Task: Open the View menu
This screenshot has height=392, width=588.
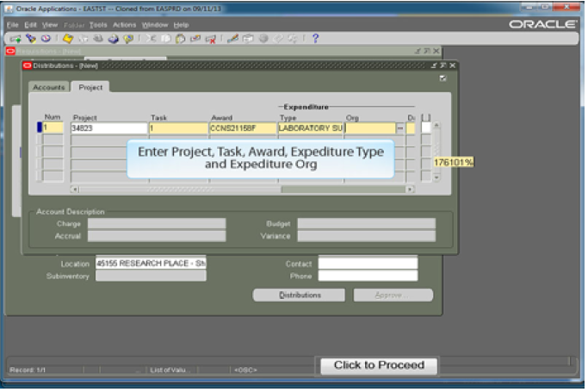Action: [49, 25]
